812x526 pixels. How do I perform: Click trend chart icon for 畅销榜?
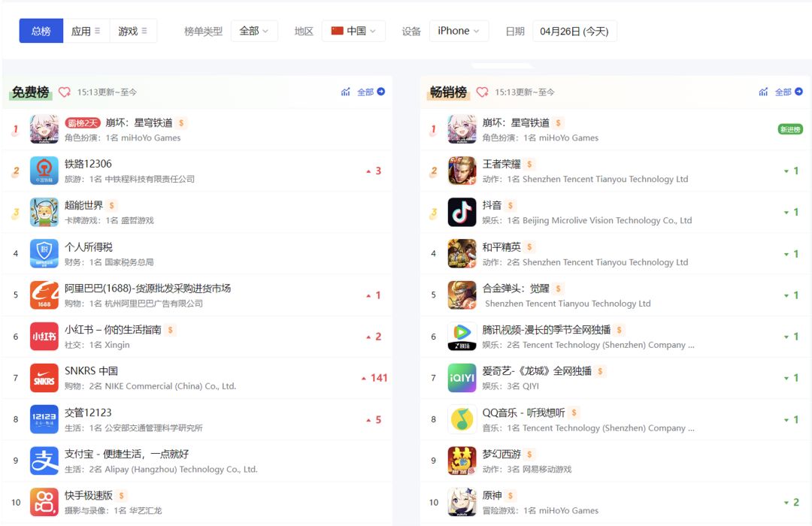point(763,92)
